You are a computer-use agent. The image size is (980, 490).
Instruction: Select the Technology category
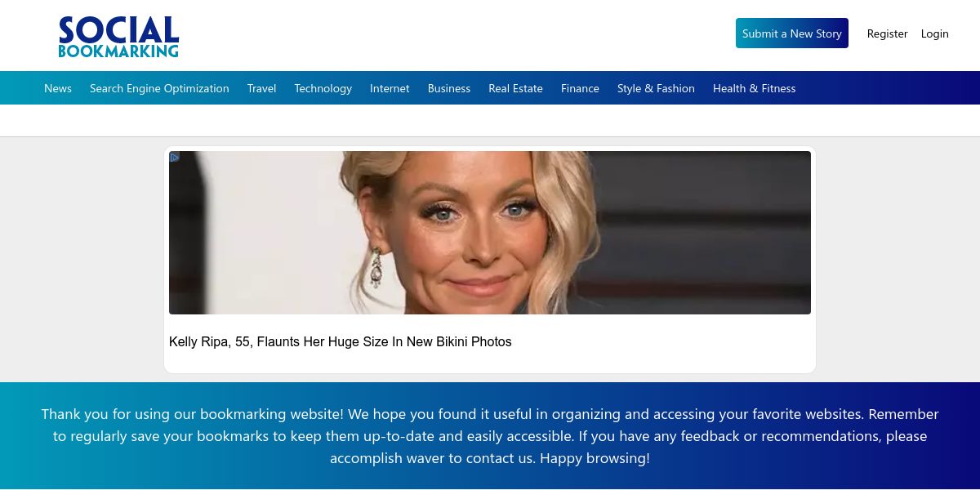(323, 88)
